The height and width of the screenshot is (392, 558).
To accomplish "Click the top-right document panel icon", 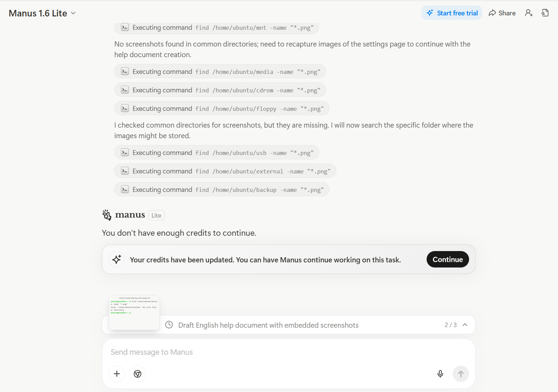I will coord(545,13).
